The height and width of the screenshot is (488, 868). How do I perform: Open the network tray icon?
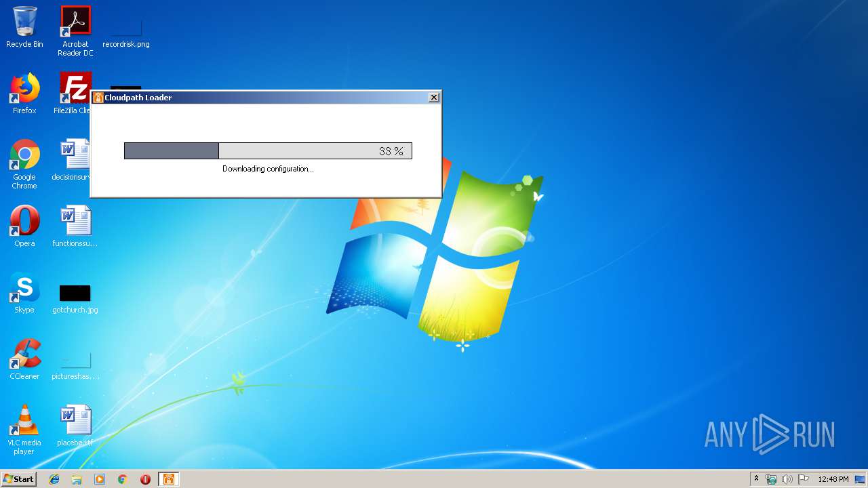(771, 479)
